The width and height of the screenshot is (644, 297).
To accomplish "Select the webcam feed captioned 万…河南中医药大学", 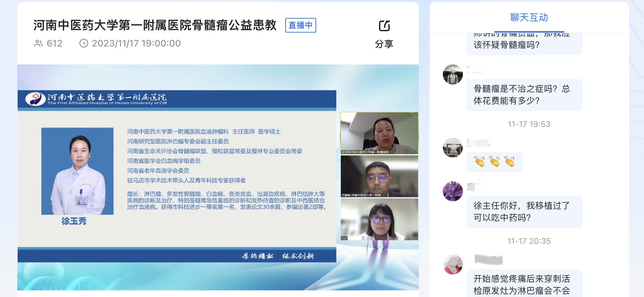I will [379, 176].
